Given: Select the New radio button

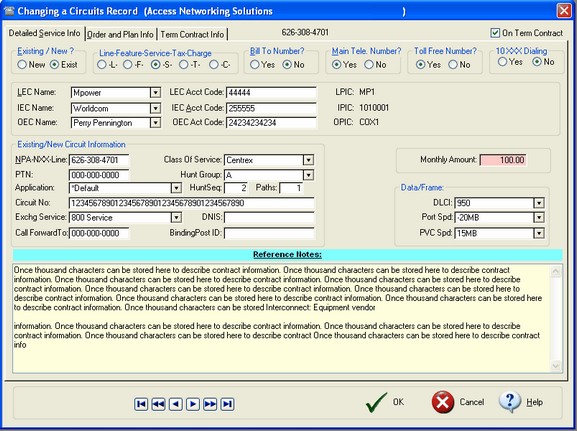Looking at the screenshot, I should 22,64.
